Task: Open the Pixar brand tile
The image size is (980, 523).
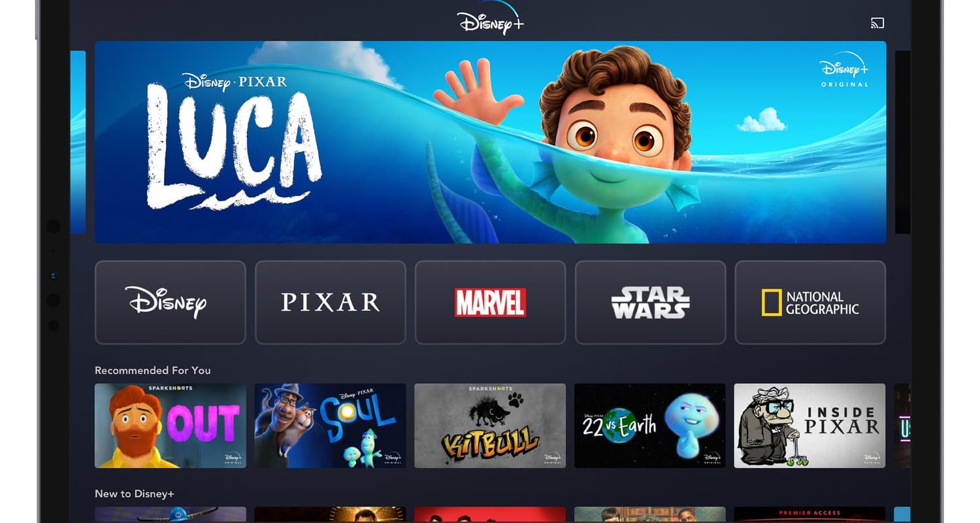Action: click(x=331, y=302)
